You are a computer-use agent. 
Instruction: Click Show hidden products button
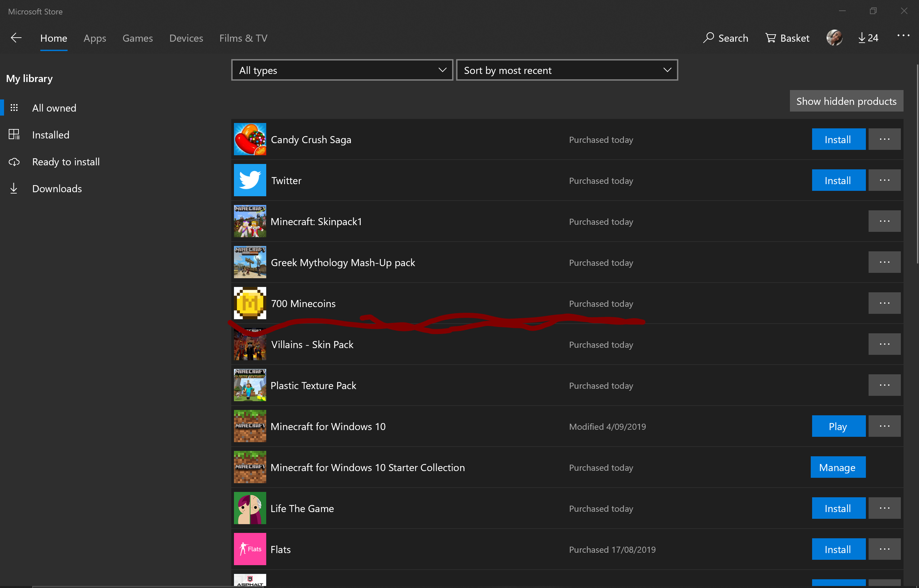846,101
